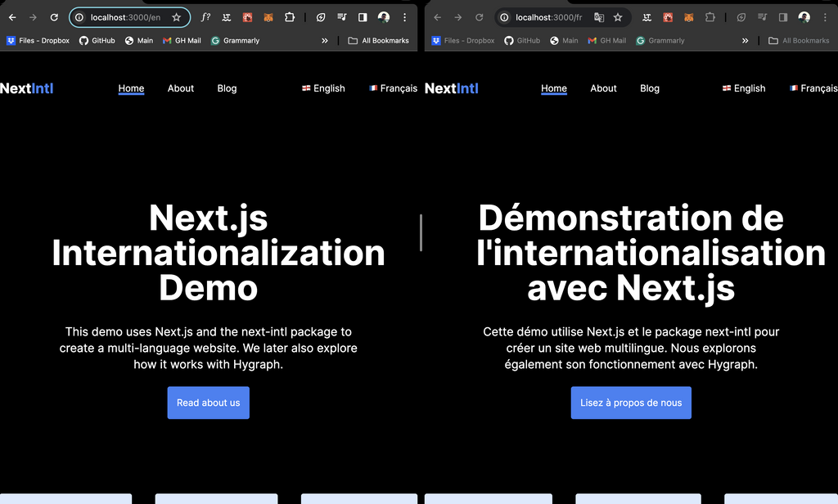The height and width of the screenshot is (504, 838).
Task: Open the Blog page on the French site
Action: 650,88
